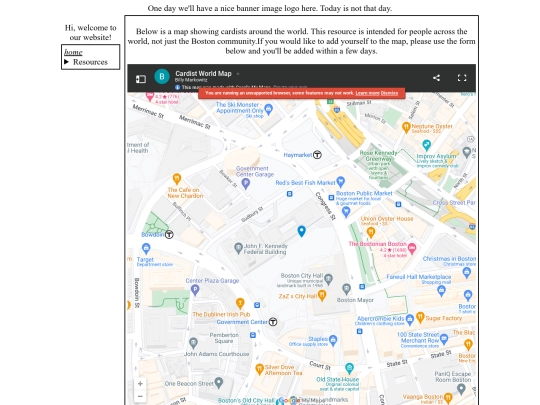The image size is (540, 405).
Task: Select the Center Plaza Garage parking pin
Action: coord(195,290)
